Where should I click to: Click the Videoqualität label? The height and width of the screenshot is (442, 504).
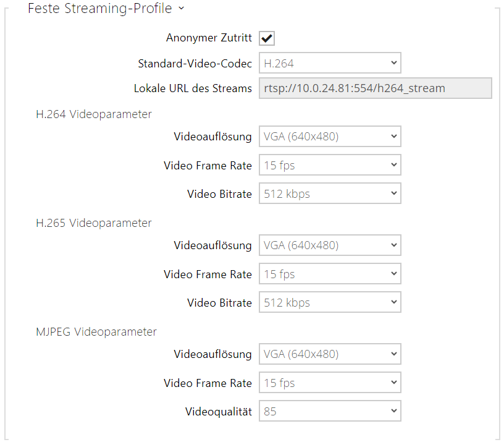click(x=219, y=412)
